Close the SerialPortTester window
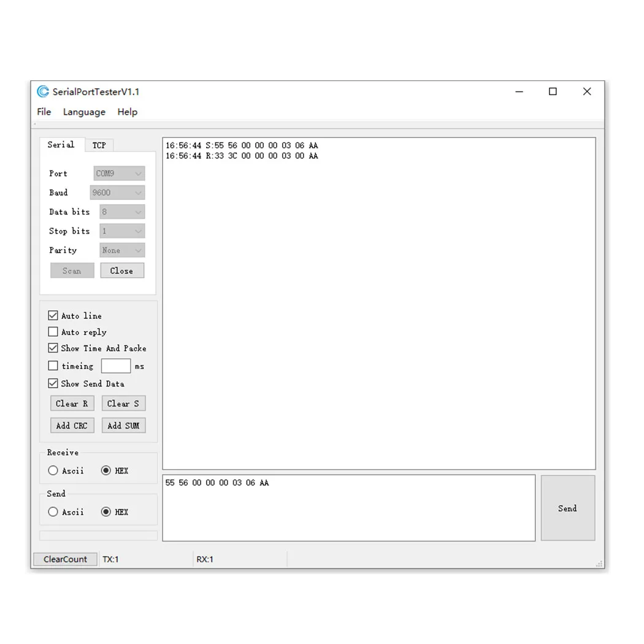 tap(587, 91)
